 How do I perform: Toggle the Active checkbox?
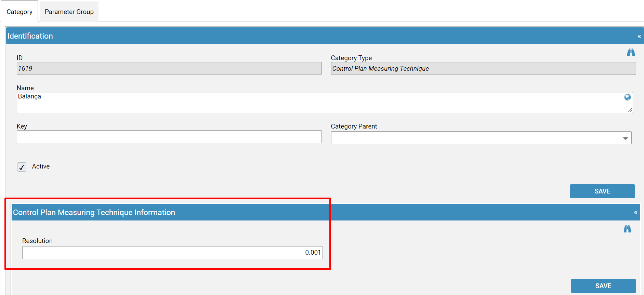tap(22, 167)
